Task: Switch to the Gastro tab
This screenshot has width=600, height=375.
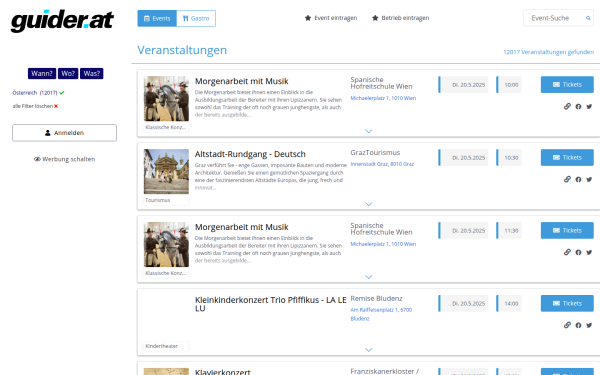Action: pos(196,18)
